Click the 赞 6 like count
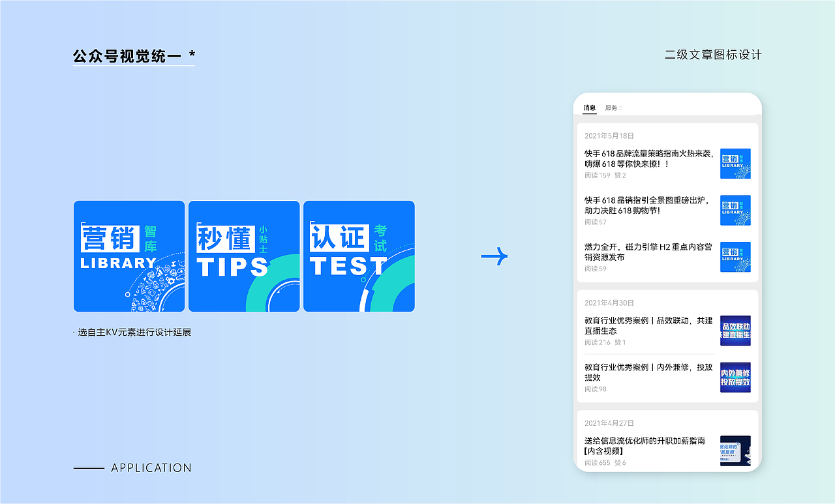Image resolution: width=835 pixels, height=504 pixels. pos(620,463)
